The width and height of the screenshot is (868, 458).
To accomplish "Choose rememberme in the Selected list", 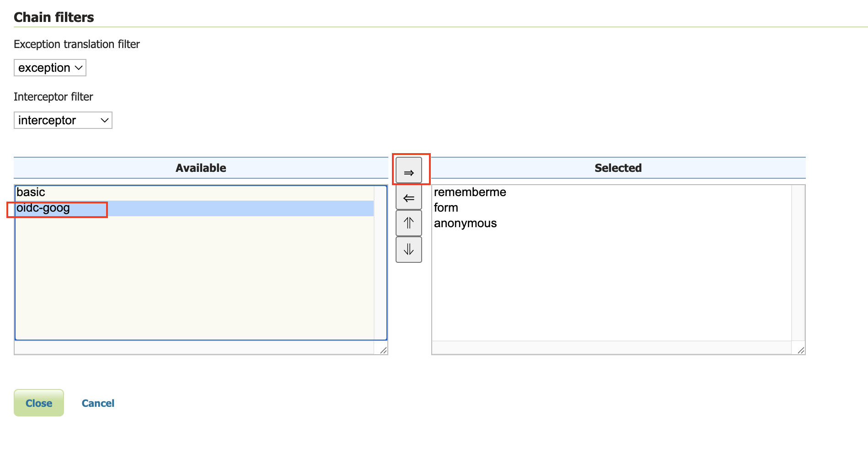I will click(470, 192).
